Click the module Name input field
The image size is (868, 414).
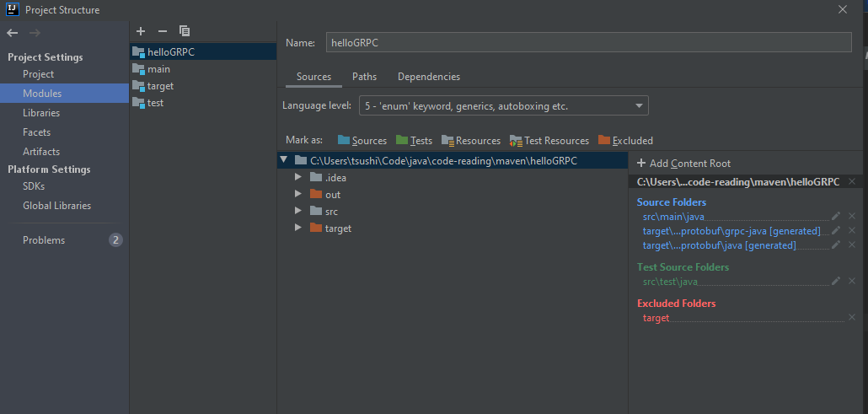588,43
